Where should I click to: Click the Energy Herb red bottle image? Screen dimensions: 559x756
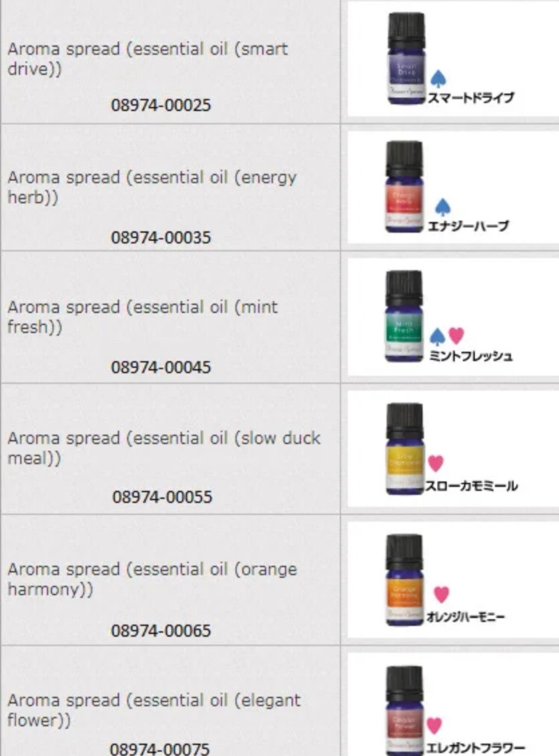click(404, 186)
